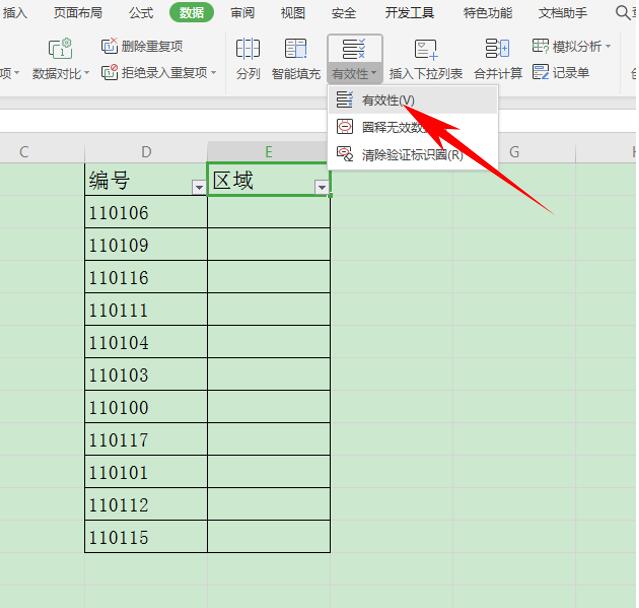Switch to the 插入 ribbon tab
Image resolution: width=639 pixels, height=608 pixels.
[15, 13]
